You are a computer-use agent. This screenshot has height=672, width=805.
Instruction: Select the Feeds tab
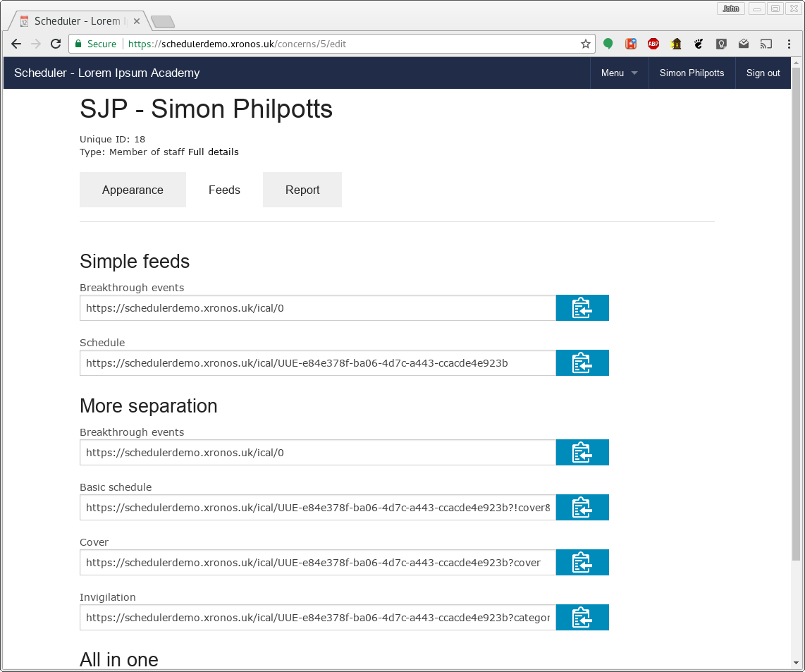click(x=224, y=190)
